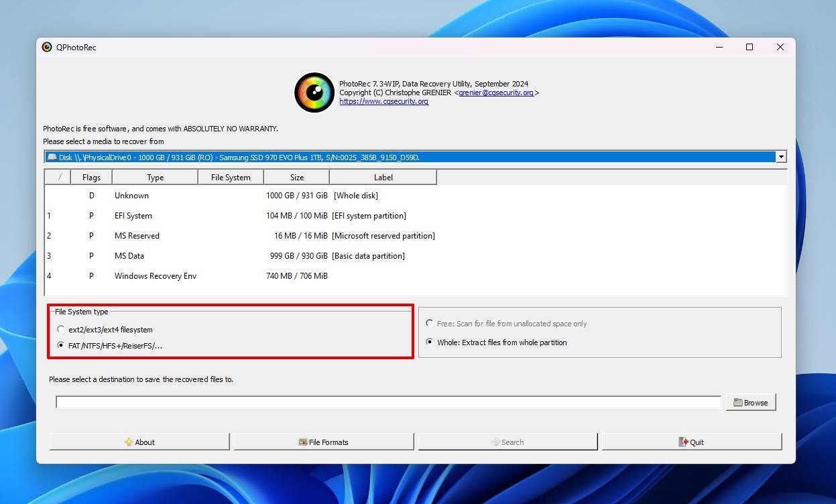Maximize the QPhotoRec window
836x504 pixels.
[750, 47]
